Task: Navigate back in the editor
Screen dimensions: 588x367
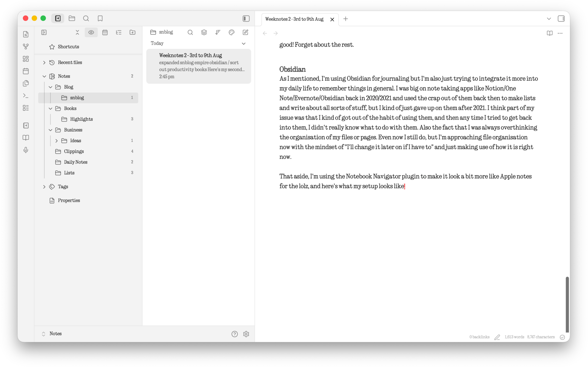Action: click(265, 33)
